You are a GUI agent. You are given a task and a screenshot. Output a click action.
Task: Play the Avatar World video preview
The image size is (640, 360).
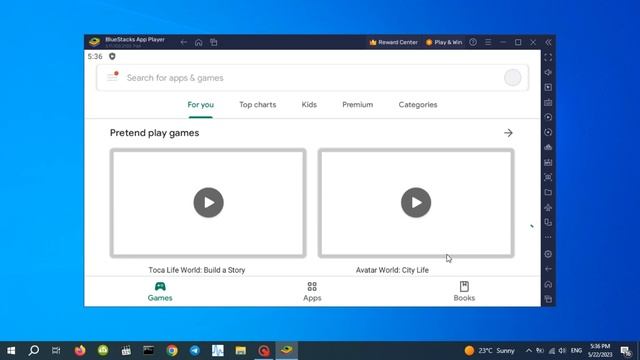point(416,202)
